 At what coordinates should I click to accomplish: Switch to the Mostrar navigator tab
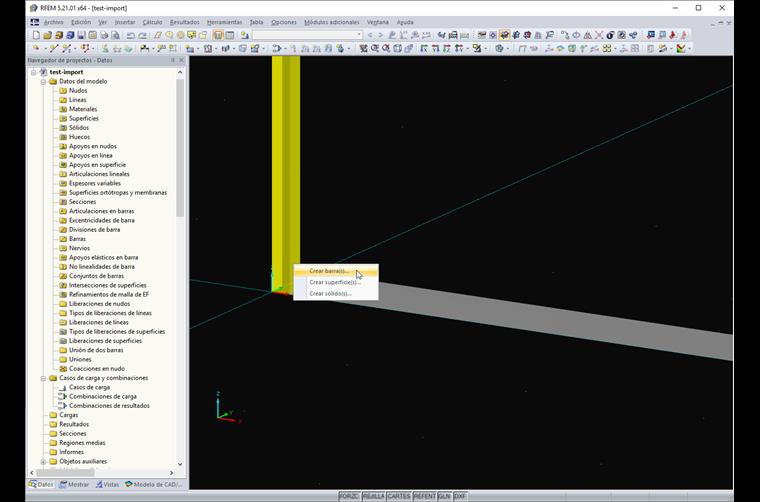74,484
